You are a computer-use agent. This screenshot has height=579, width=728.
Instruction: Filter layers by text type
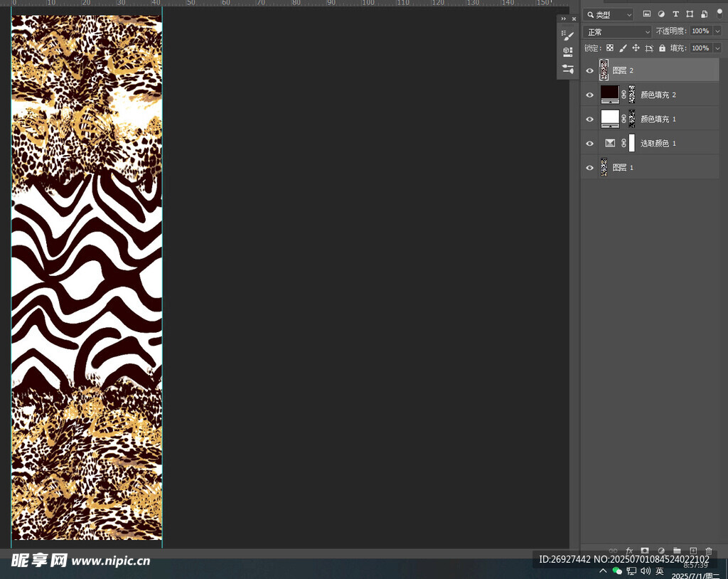tap(675, 14)
